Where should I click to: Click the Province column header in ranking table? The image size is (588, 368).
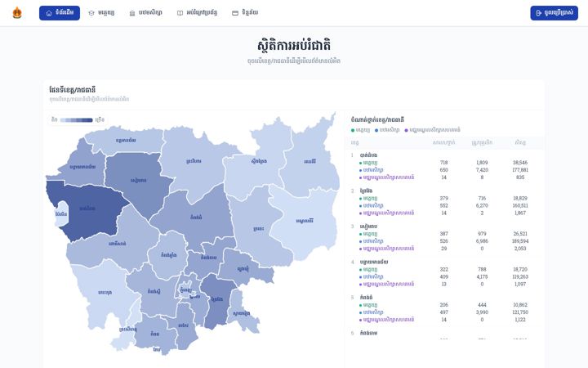(x=354, y=142)
